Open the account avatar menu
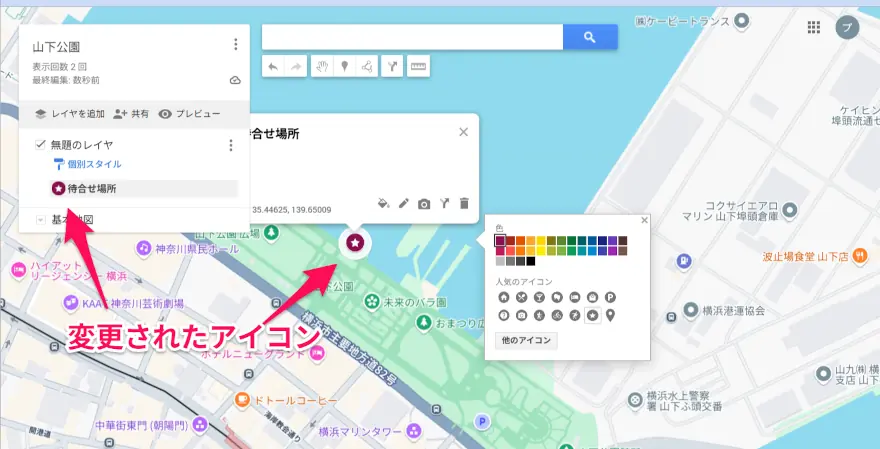880x449 pixels. pos(847,27)
